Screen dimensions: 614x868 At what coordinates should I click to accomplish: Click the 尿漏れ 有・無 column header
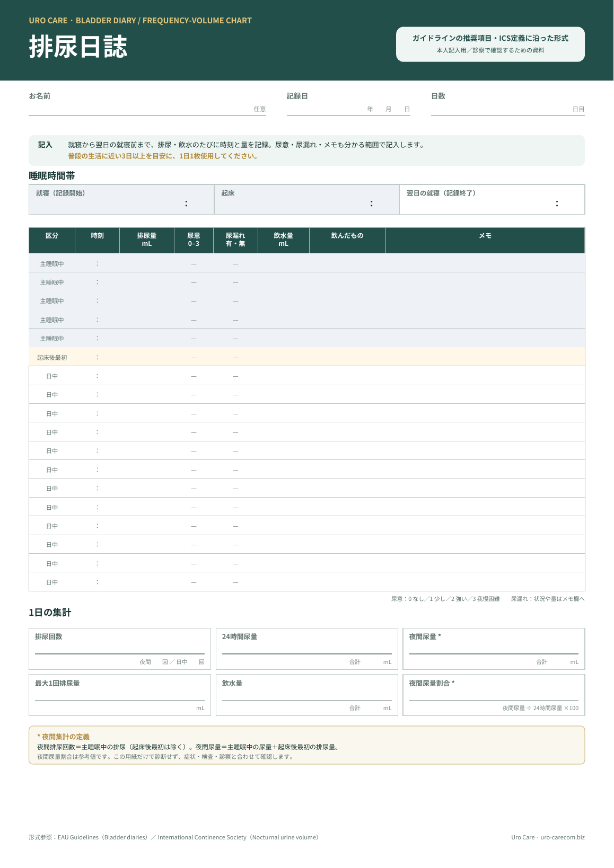pos(235,240)
